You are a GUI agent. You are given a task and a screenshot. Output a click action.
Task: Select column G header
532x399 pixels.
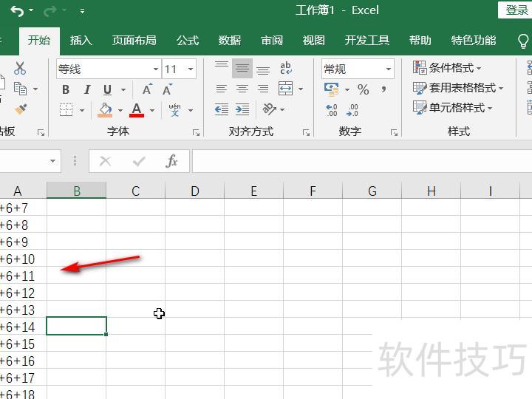point(372,191)
